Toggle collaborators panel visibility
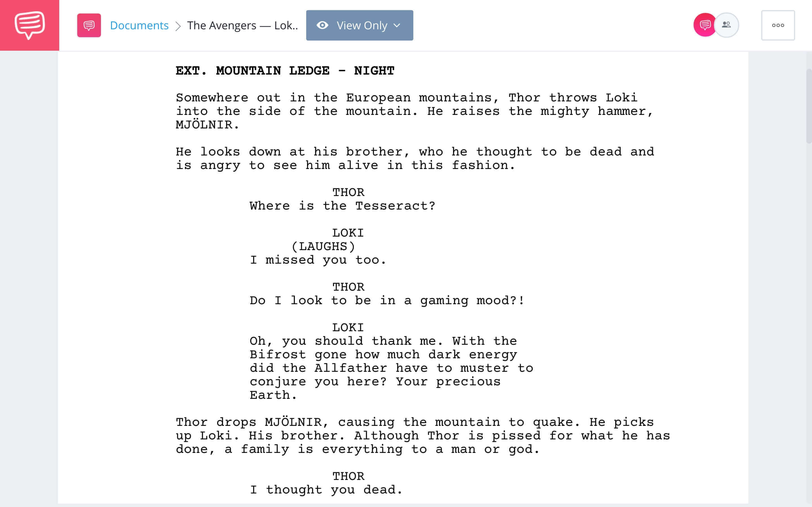The image size is (812, 507). (728, 25)
